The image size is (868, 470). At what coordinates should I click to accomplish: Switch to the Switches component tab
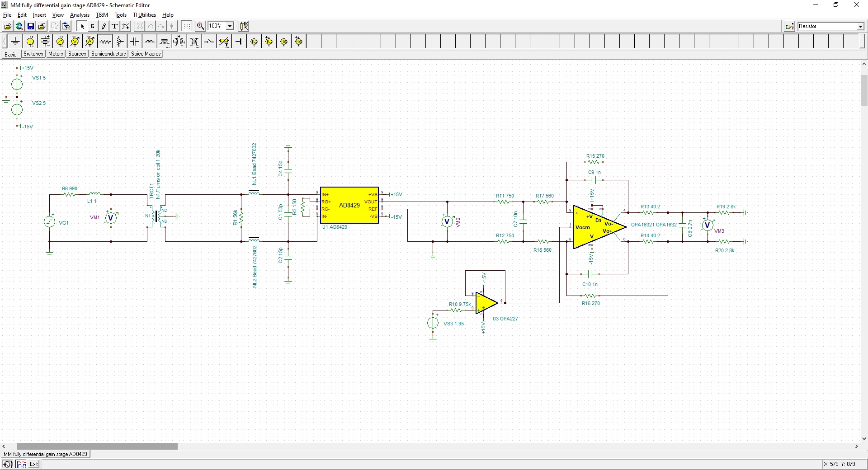click(x=33, y=54)
